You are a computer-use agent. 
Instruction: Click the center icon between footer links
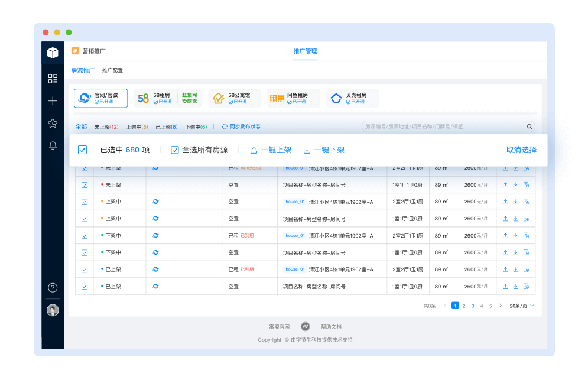[306, 327]
